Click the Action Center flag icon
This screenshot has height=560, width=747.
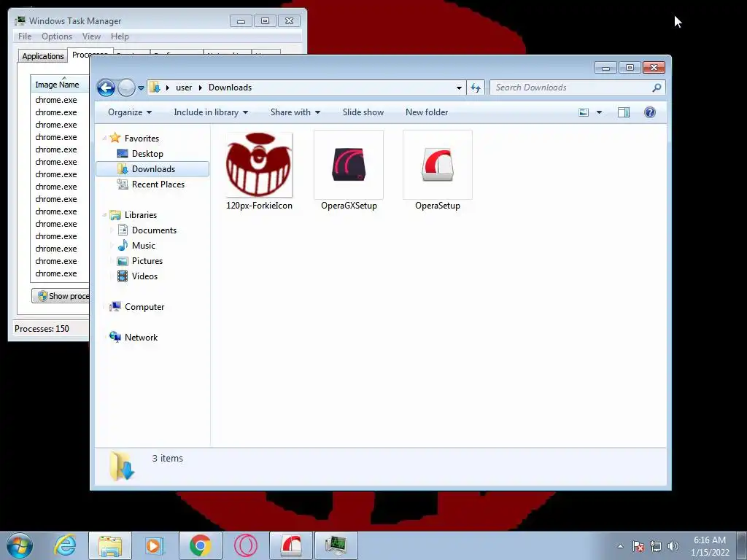point(638,546)
